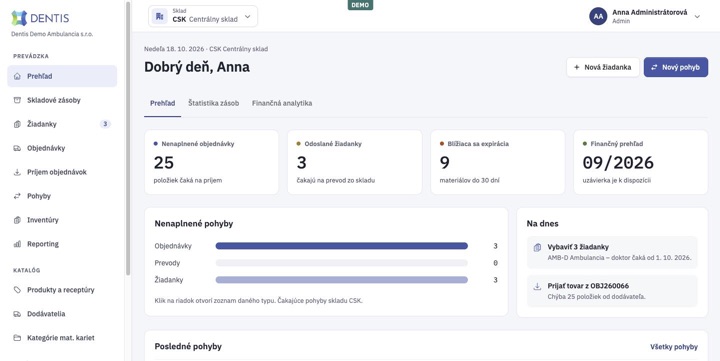720x361 pixels.
Task: Open Príjem objednávok in the sidebar
Action: pos(62,172)
